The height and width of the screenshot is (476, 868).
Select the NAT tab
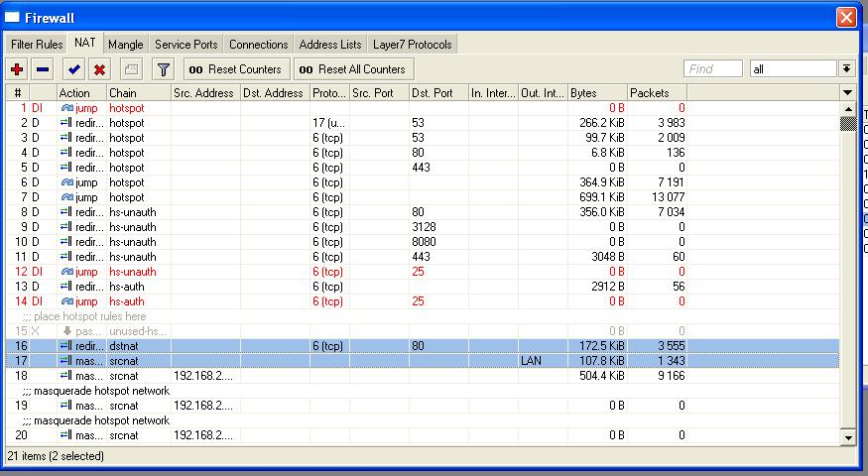[x=84, y=44]
